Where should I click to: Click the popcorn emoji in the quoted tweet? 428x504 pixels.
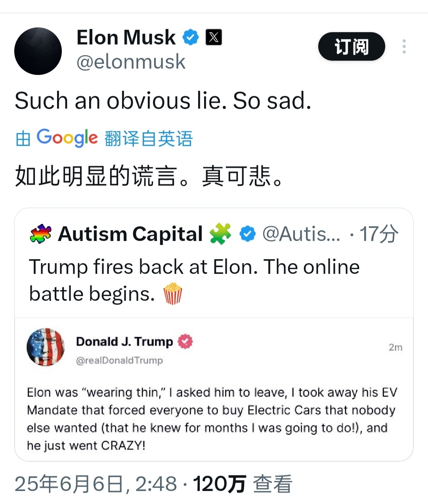[173, 294]
